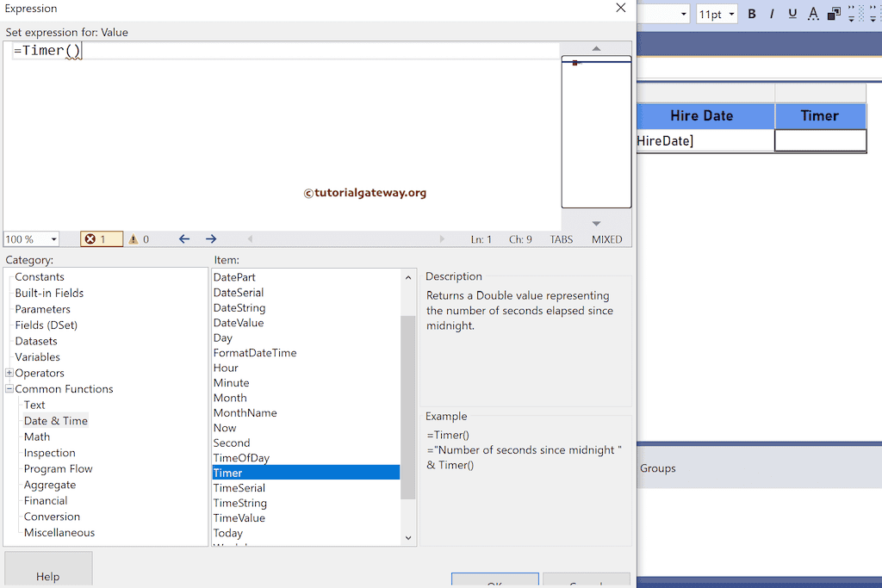Apply underline formatting
The height and width of the screenshot is (588, 882).
tap(792, 14)
